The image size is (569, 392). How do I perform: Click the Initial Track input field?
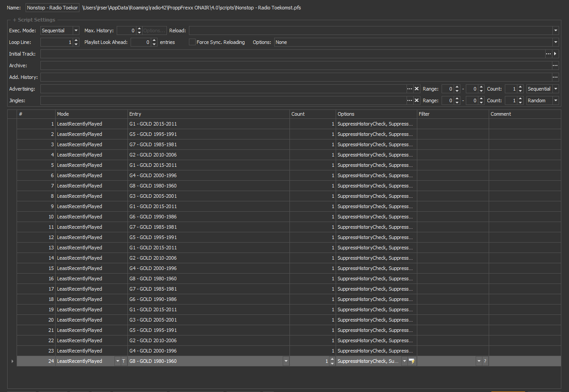(293, 54)
